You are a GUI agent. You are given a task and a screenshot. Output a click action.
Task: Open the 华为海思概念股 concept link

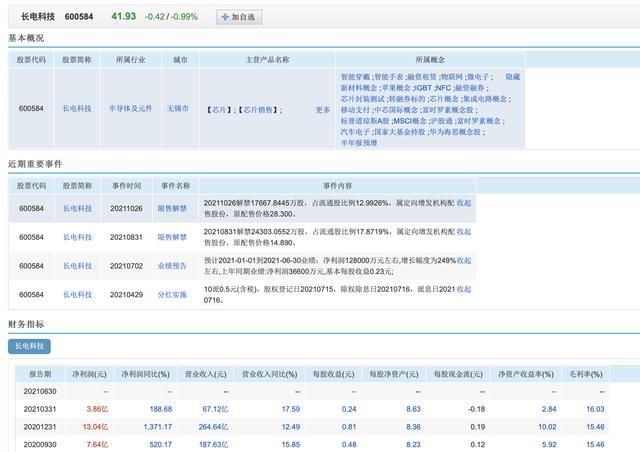pos(455,131)
